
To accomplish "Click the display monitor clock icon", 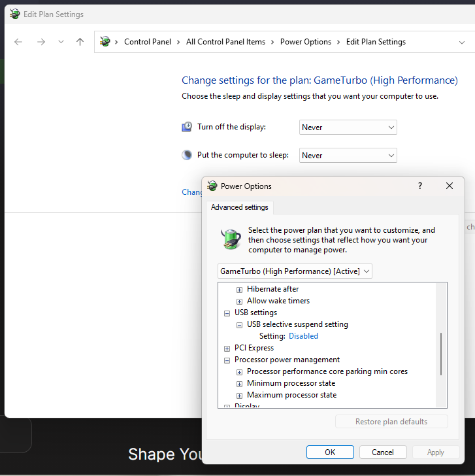I will tap(187, 127).
